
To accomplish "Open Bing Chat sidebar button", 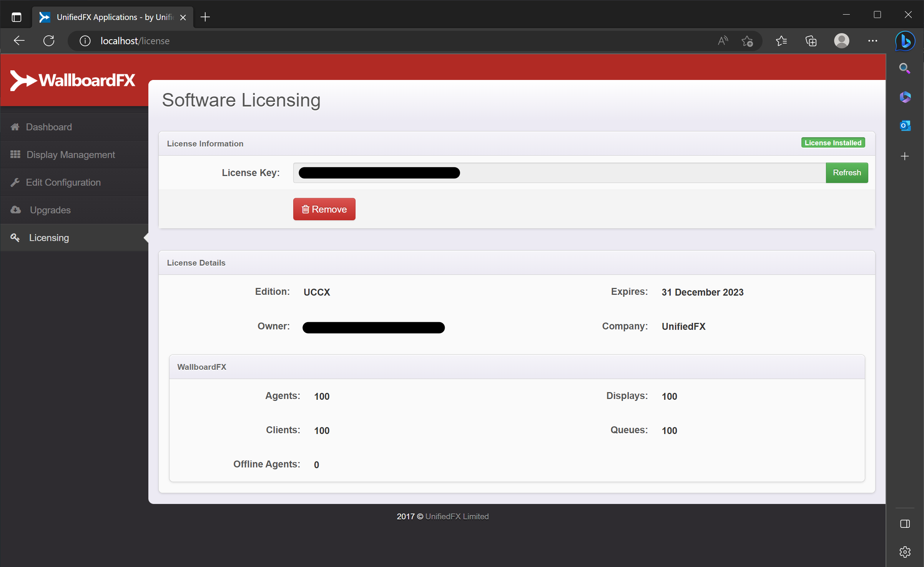I will tap(905, 41).
